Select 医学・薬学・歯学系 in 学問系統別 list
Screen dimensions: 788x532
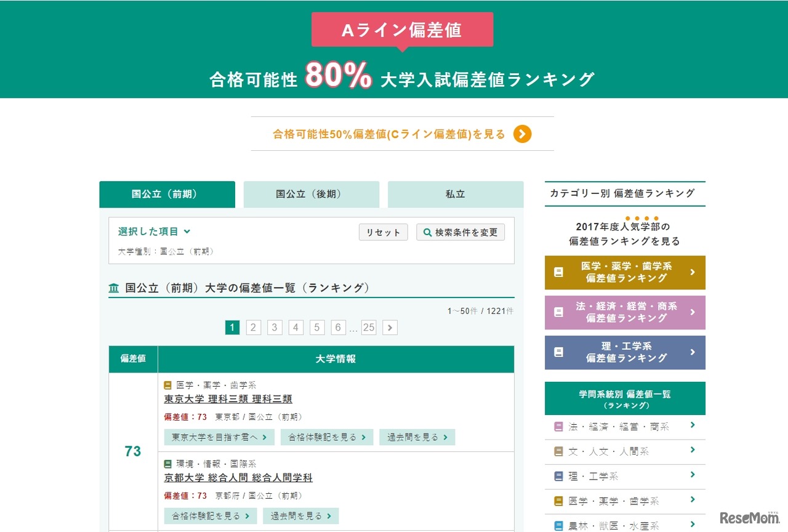(x=625, y=501)
